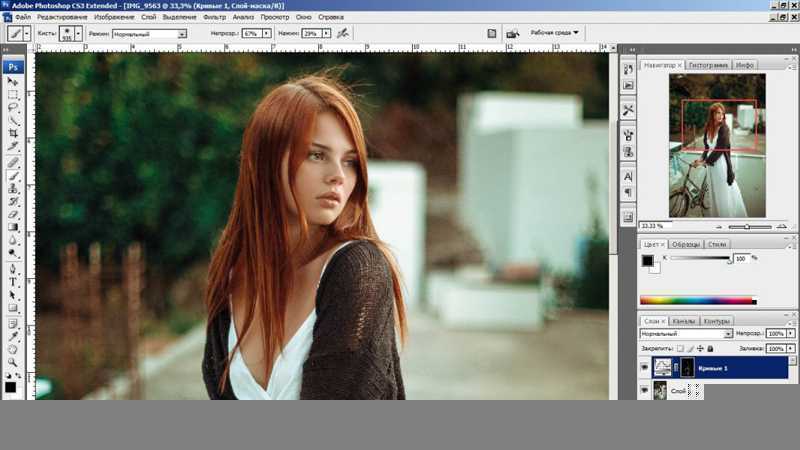The image size is (800, 450).
Task: Switch to the Каналы tab
Action: [683, 321]
